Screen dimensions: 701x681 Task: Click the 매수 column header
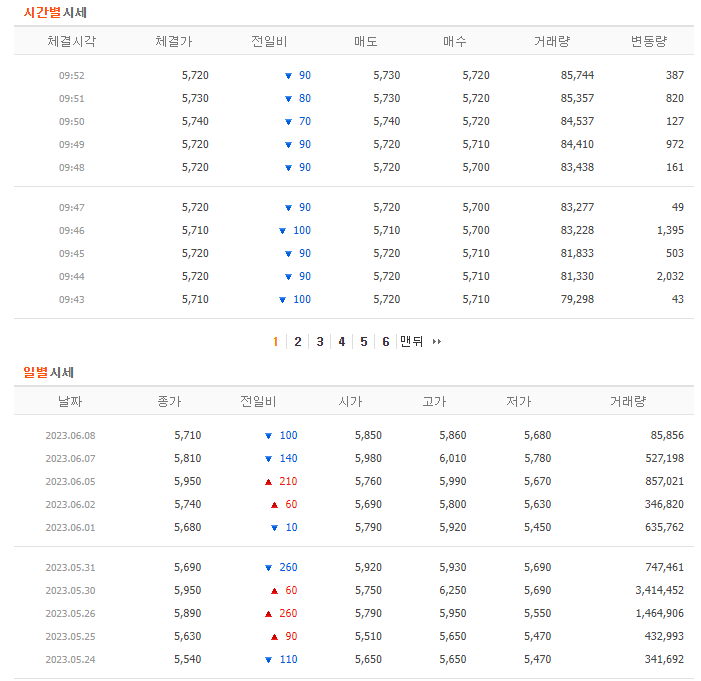455,41
